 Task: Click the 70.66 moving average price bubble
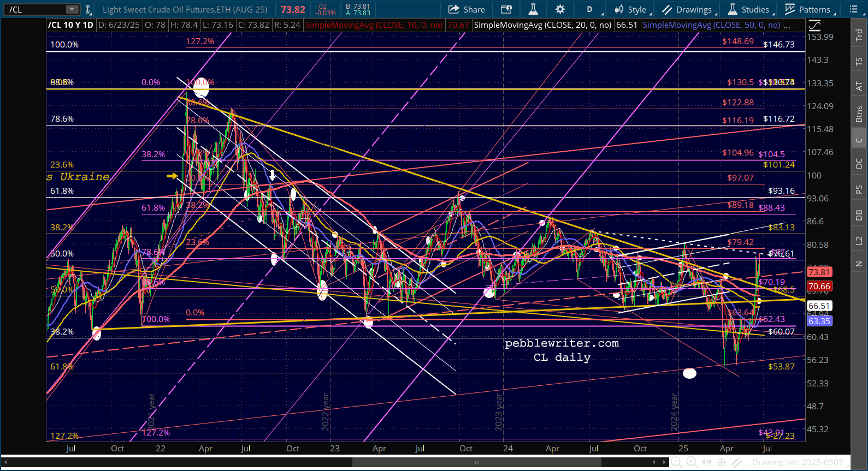pos(819,286)
